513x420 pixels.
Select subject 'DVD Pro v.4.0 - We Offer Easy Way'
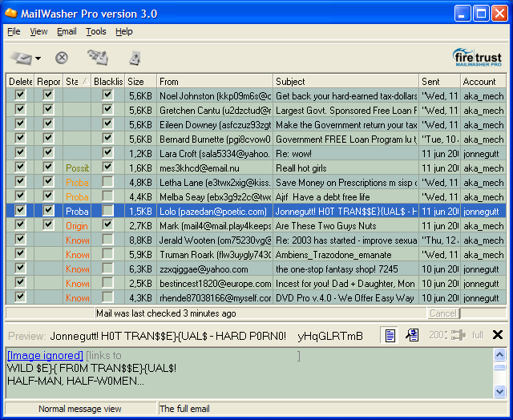point(345,298)
